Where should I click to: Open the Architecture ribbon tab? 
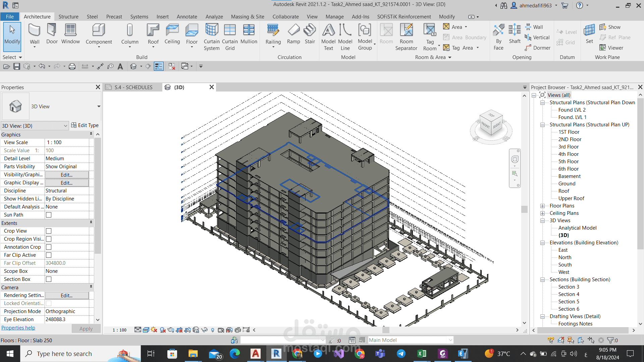pyautogui.click(x=37, y=16)
